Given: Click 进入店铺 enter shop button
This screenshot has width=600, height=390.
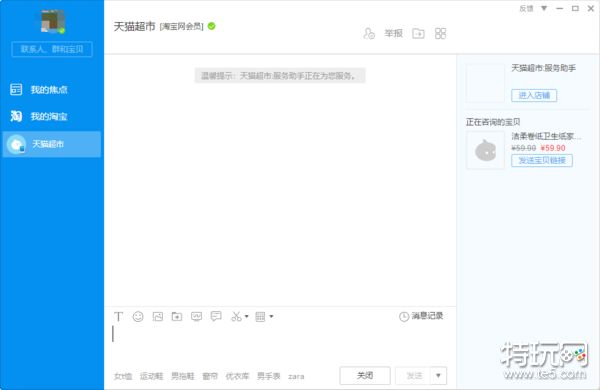Looking at the screenshot, I should click(x=534, y=95).
